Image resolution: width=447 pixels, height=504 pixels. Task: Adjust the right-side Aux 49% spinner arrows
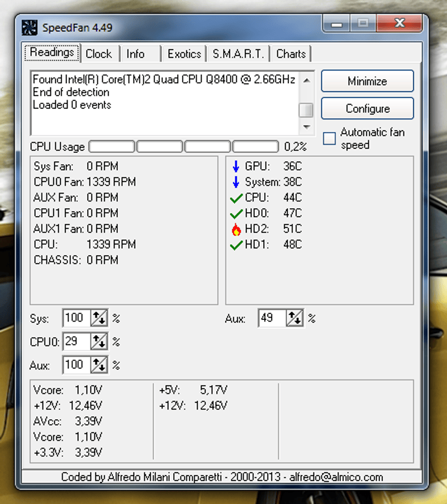(294, 319)
